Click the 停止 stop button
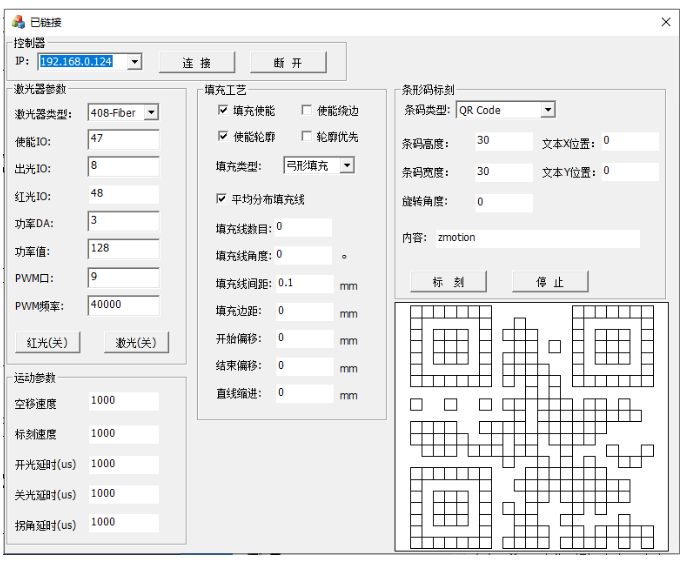 [550, 282]
